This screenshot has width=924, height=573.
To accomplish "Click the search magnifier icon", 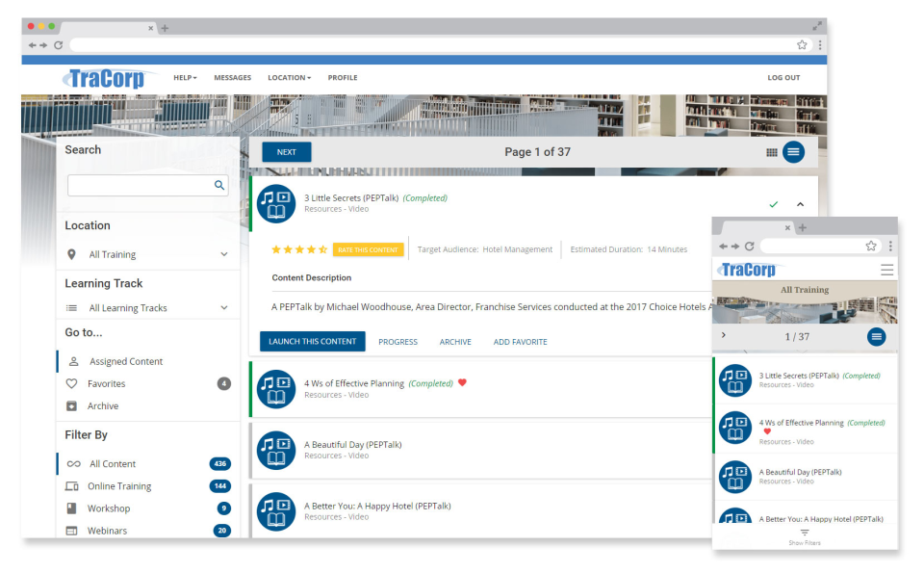I will pyautogui.click(x=219, y=185).
